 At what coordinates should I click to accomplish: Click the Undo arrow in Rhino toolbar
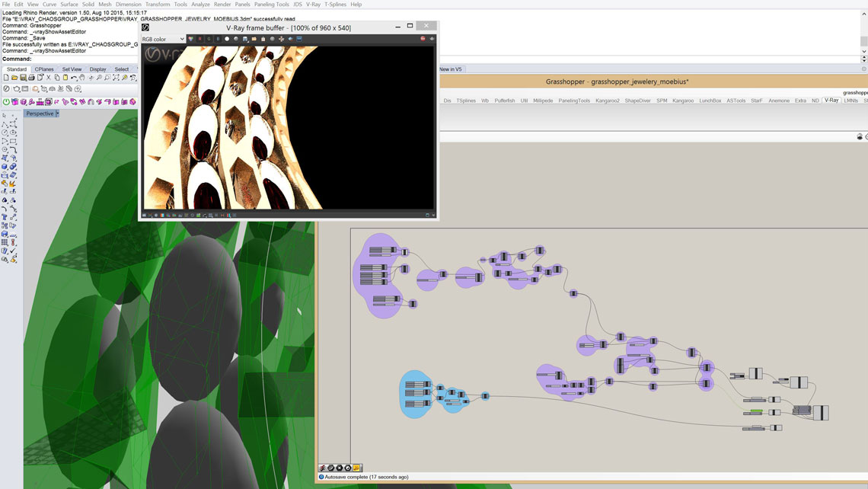[x=74, y=78]
